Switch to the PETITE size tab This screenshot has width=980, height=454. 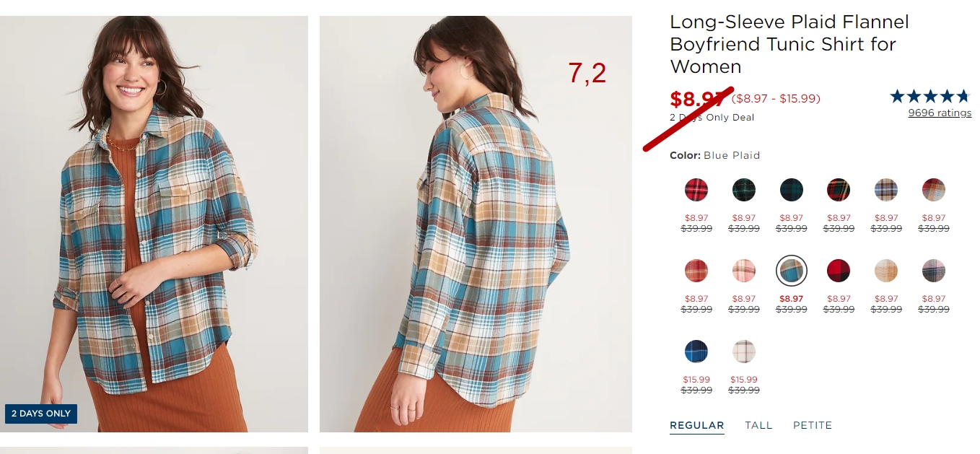tap(813, 425)
